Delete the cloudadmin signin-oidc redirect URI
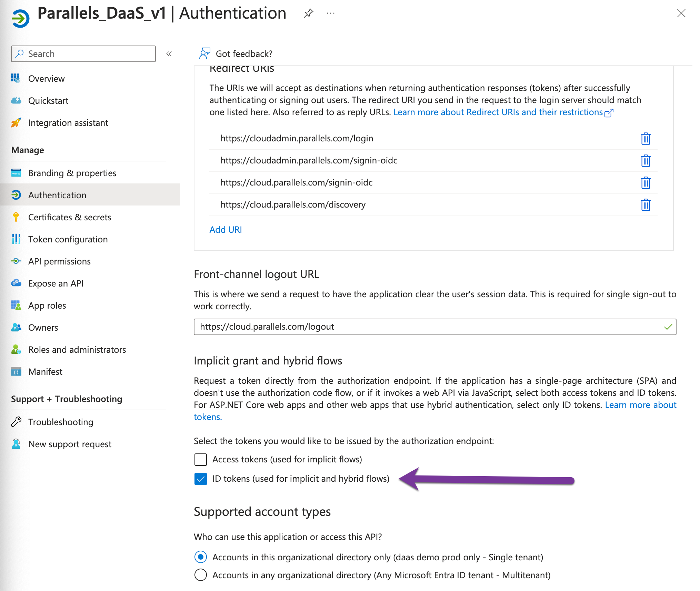Screen dimensions: 700x591 (645, 161)
